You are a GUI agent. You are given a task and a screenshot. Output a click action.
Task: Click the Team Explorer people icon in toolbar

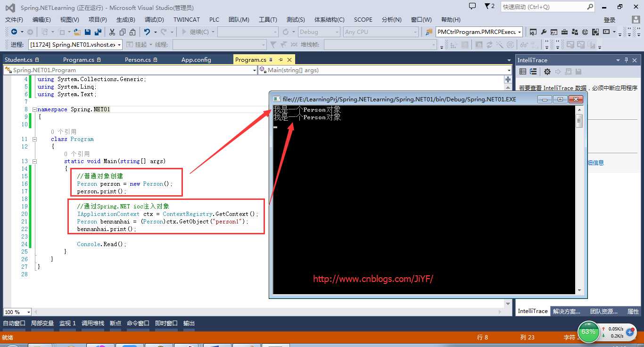(x=575, y=32)
